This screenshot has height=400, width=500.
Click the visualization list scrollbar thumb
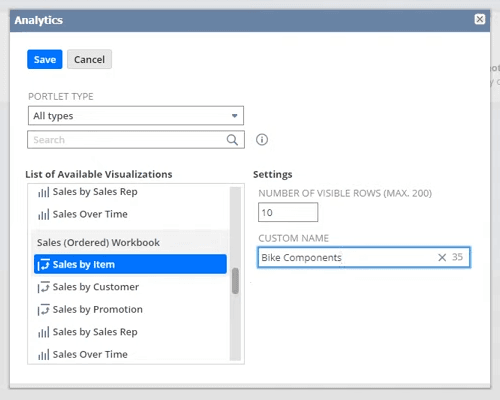coord(235,281)
